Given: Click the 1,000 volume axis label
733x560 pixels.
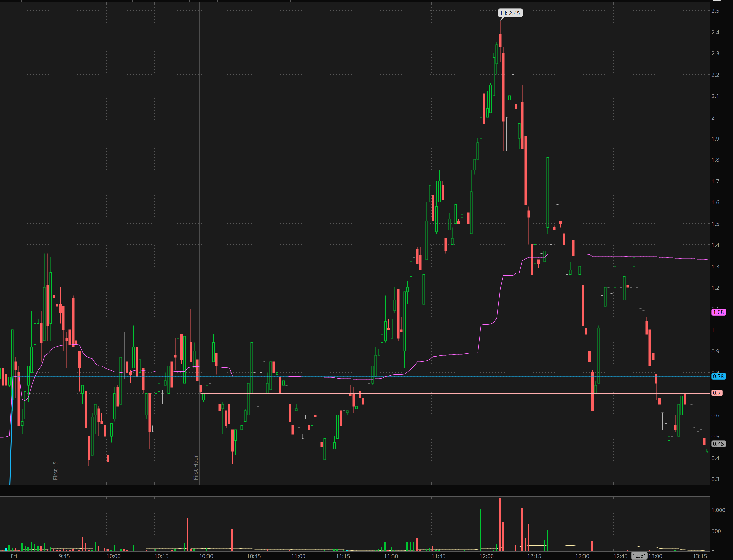Looking at the screenshot, I should point(718,510).
